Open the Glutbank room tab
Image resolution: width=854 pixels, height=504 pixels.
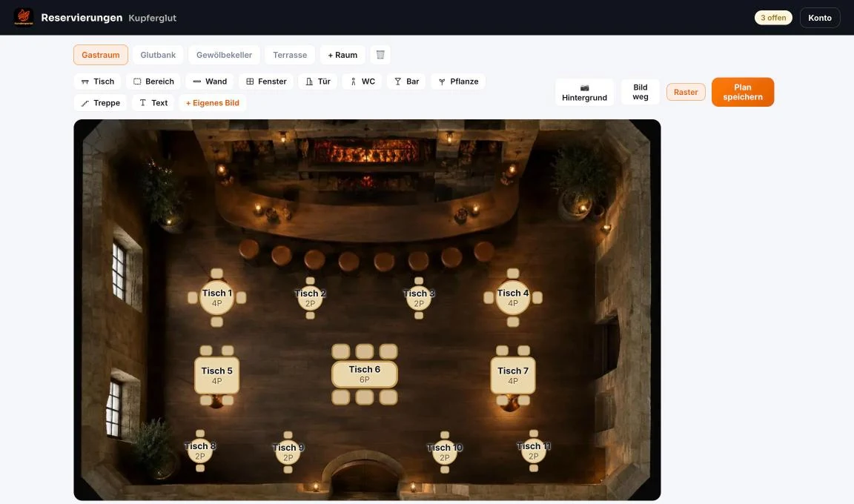(158, 54)
